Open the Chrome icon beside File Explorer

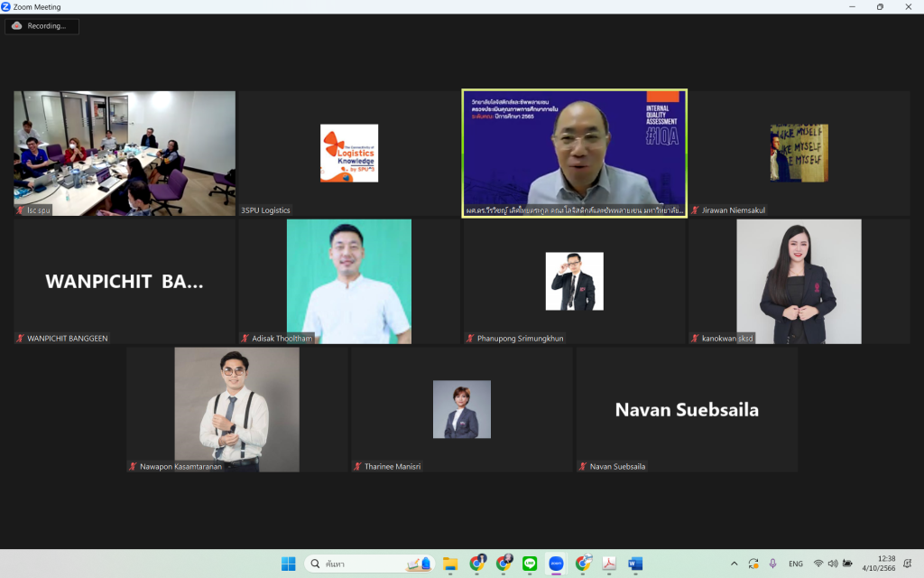click(x=477, y=564)
